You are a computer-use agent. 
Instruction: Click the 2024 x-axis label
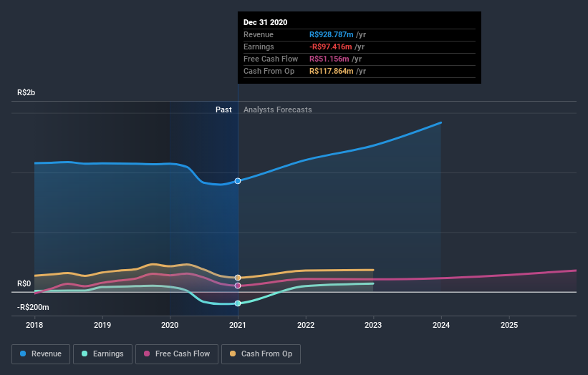click(441, 325)
